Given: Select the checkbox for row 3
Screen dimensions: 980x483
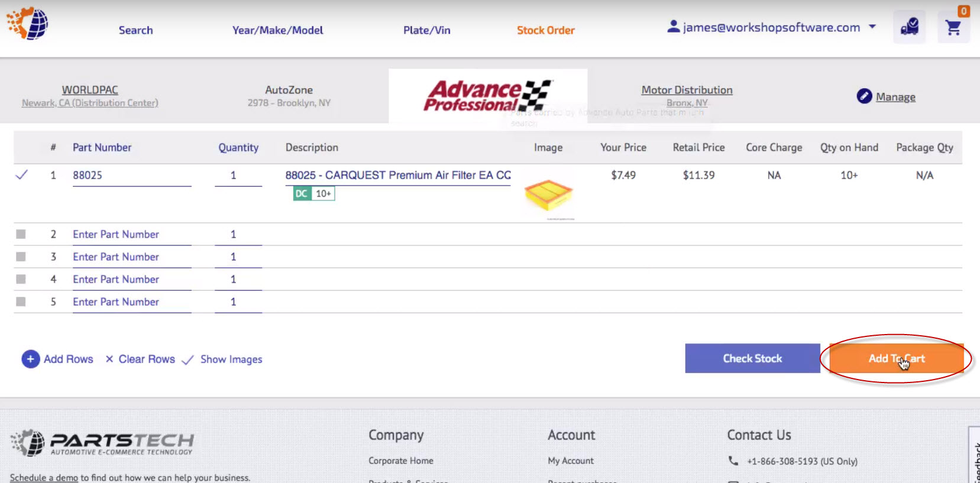Looking at the screenshot, I should [x=21, y=257].
